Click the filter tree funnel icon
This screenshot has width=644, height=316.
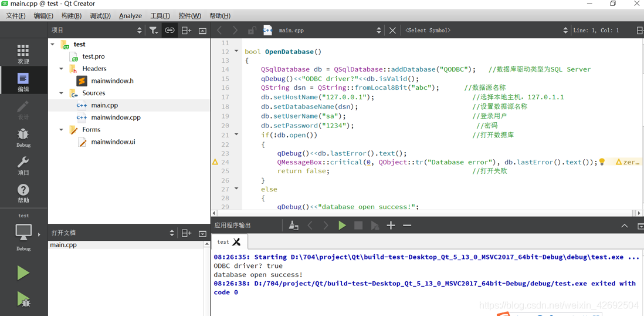pyautogui.click(x=153, y=30)
